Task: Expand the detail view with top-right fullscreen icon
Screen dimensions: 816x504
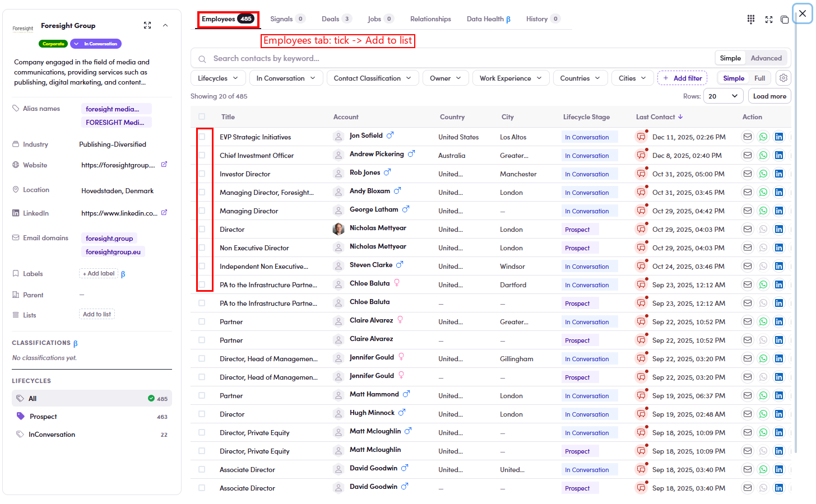Action: click(x=769, y=20)
